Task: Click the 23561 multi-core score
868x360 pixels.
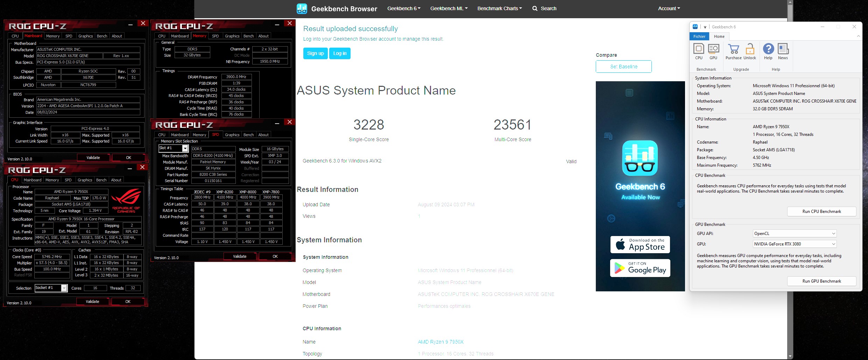Action: click(513, 125)
